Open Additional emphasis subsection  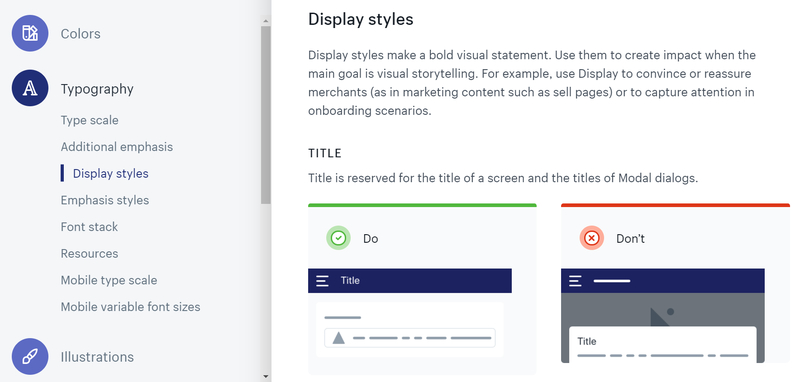[x=117, y=147]
